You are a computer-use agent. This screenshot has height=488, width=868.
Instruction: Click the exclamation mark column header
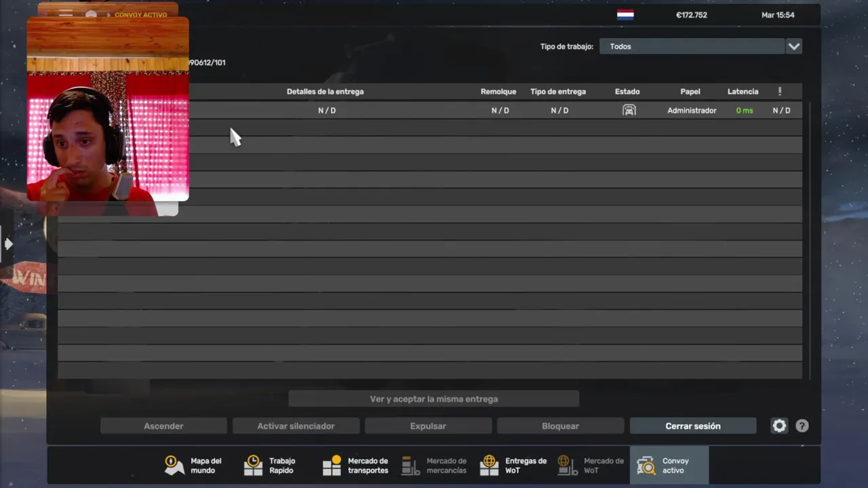[780, 91]
